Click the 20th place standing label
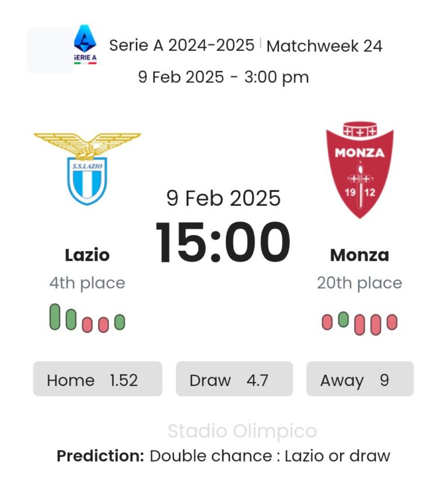Screen dimensions: 448x492 [x=359, y=283]
